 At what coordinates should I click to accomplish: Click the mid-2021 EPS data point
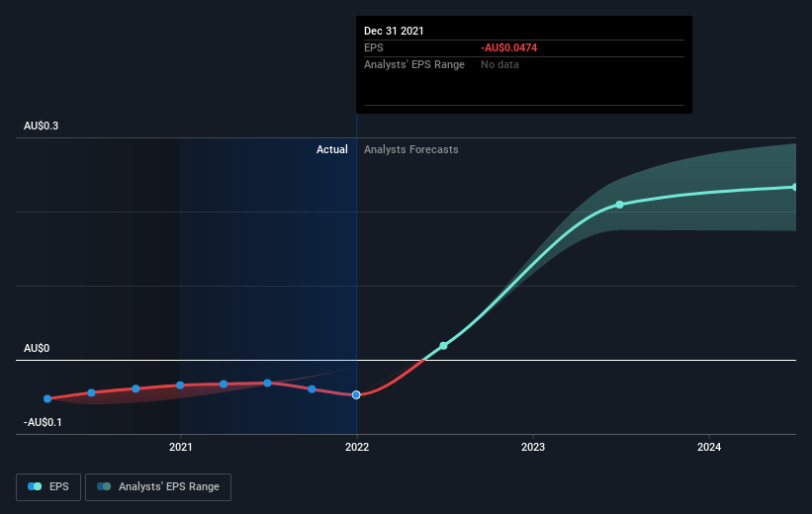coord(267,384)
